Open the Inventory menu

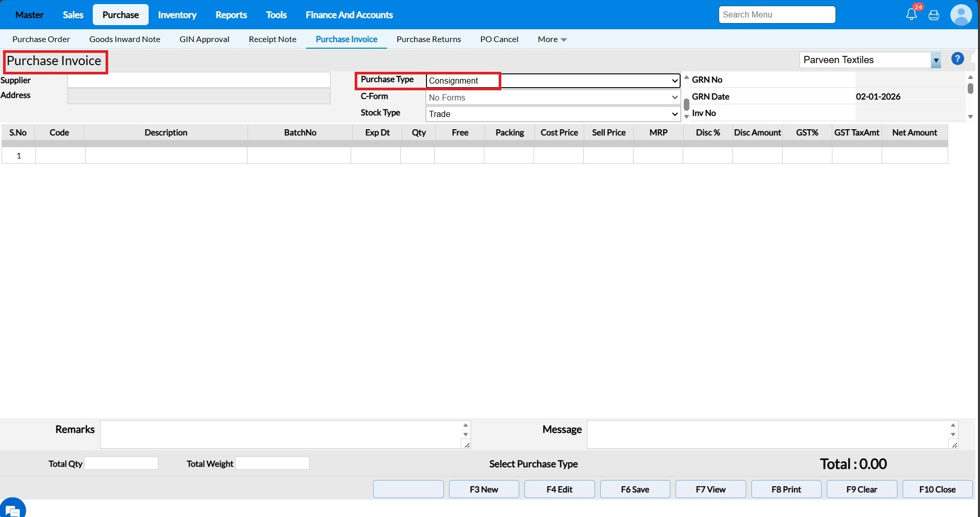coord(177,15)
